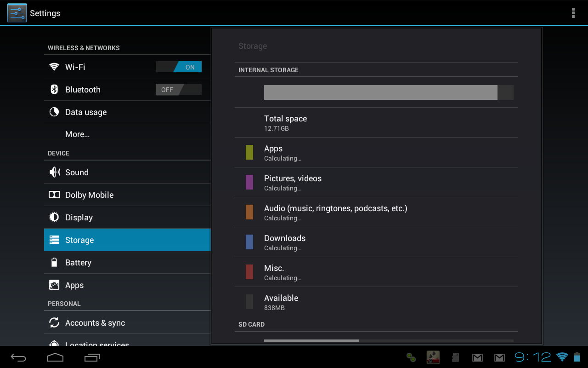
Task: Tap the clock showing 9:12
Action: pyautogui.click(x=532, y=357)
